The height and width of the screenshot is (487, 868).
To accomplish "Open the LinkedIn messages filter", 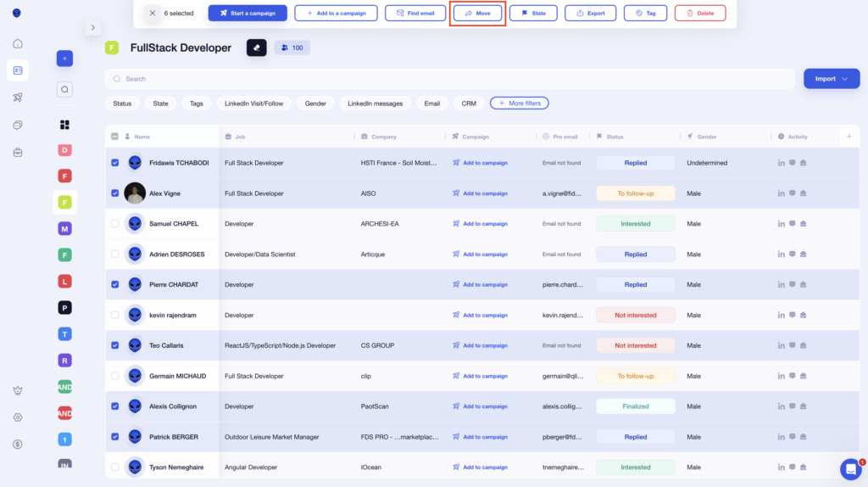I will [375, 104].
